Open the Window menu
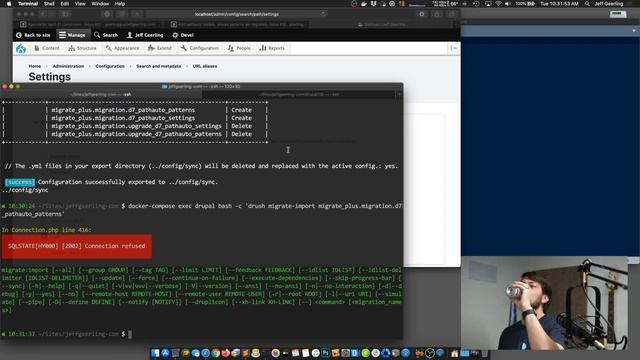Screen dimensions: 640x360 pyautogui.click(x=100, y=4)
